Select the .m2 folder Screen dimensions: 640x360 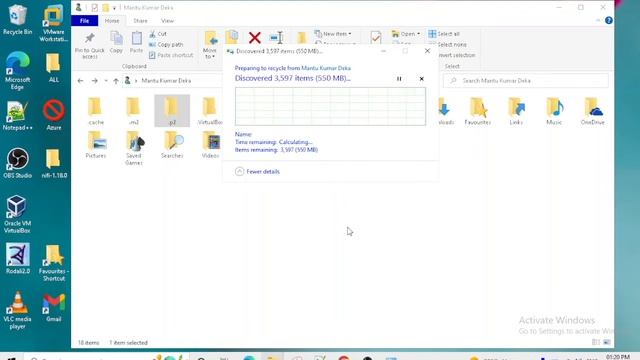click(x=133, y=111)
